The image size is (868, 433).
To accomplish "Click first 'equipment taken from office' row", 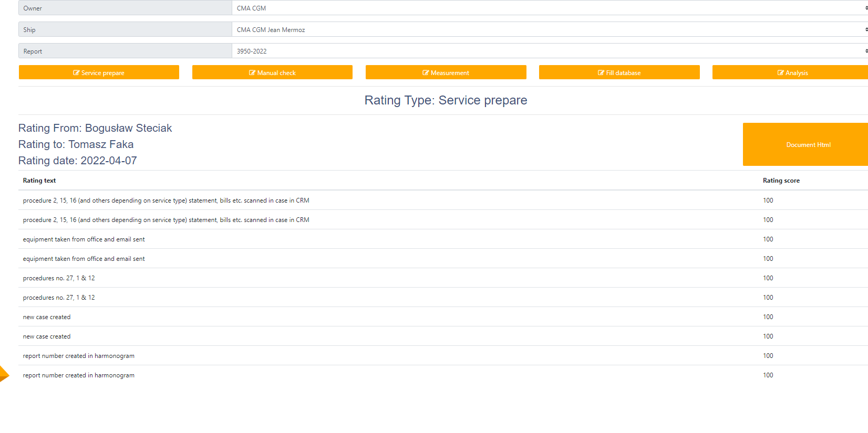I will click(84, 239).
